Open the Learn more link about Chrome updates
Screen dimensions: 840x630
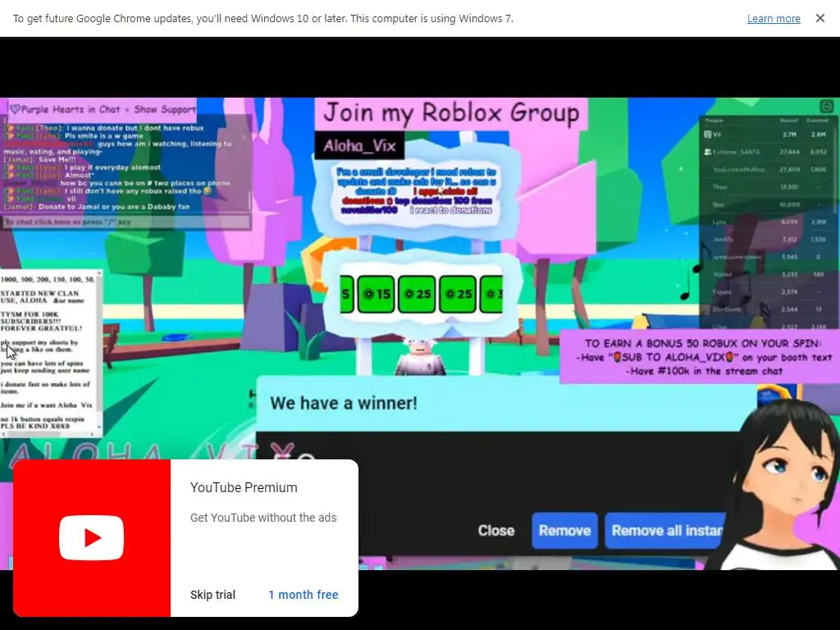pyautogui.click(x=774, y=19)
